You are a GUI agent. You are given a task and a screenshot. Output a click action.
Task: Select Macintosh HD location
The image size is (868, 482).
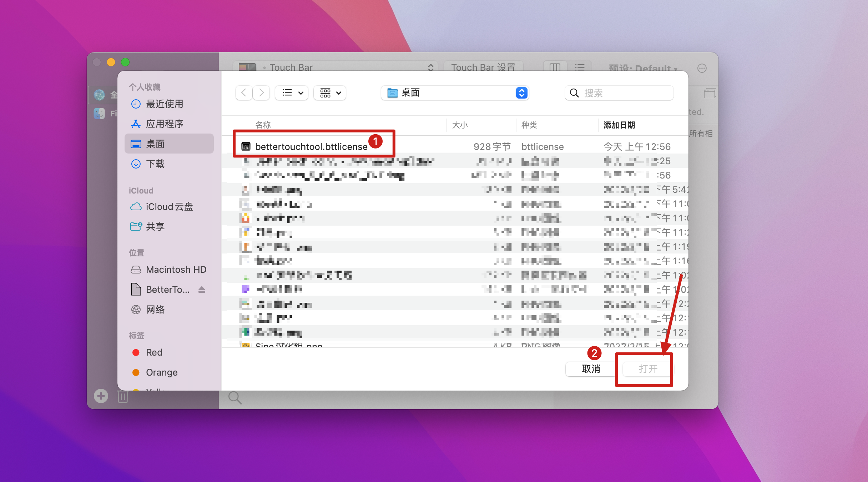point(176,270)
